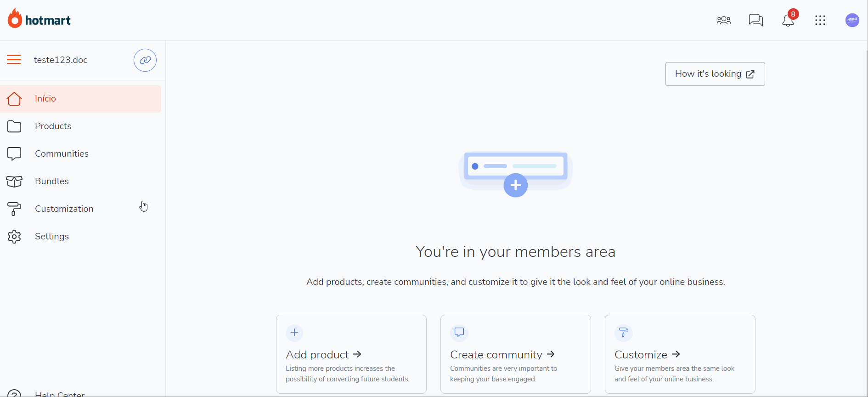Click the teste123.doc area name
The width and height of the screenshot is (868, 397).
coord(61,60)
